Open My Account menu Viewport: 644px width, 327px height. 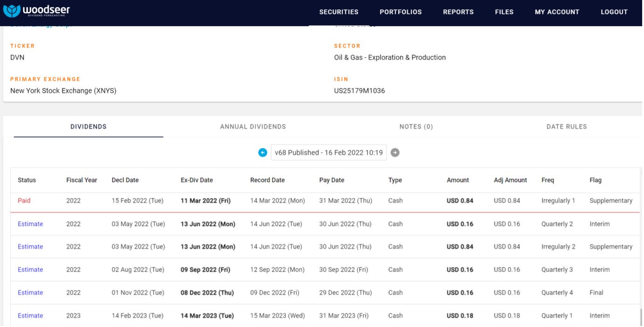click(557, 12)
